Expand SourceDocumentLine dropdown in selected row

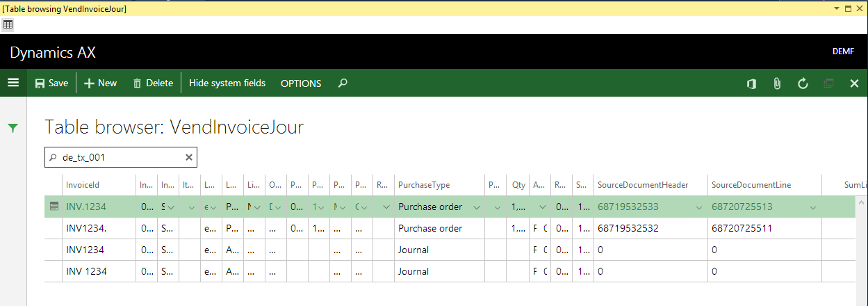813,207
